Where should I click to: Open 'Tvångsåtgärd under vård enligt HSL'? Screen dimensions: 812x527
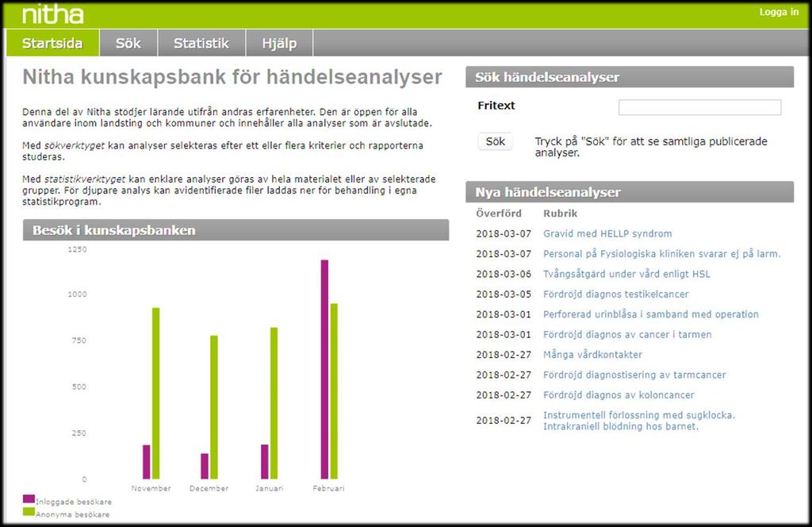pyautogui.click(x=626, y=274)
